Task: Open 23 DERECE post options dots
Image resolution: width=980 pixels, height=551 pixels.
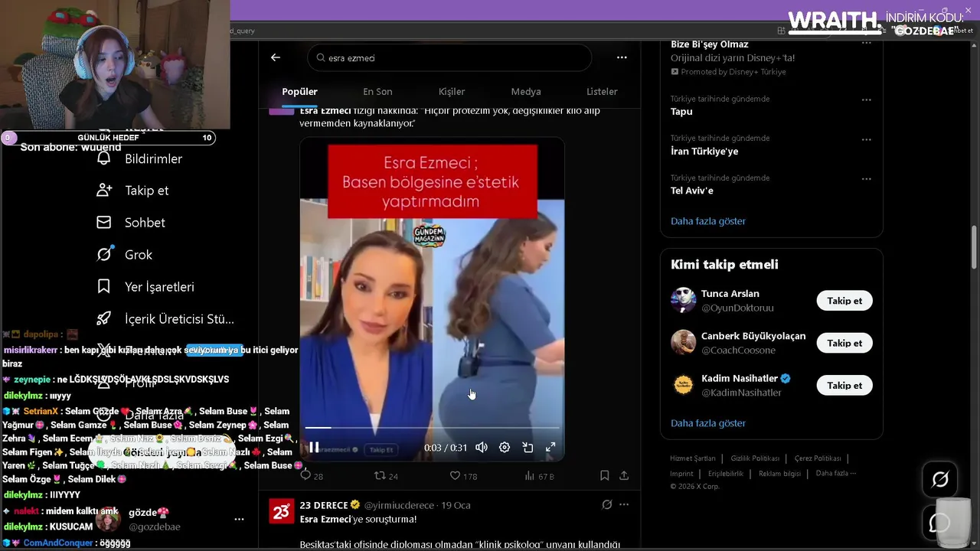Action: (x=624, y=504)
